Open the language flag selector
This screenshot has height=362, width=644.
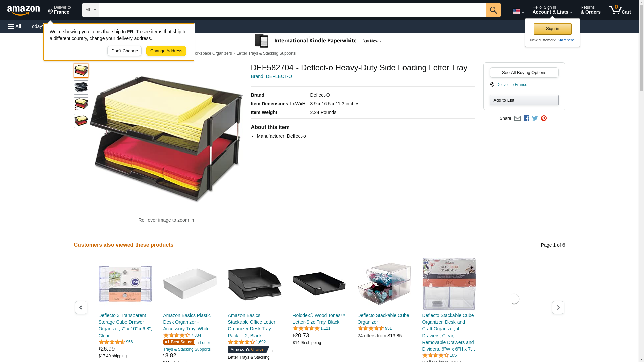518,11
